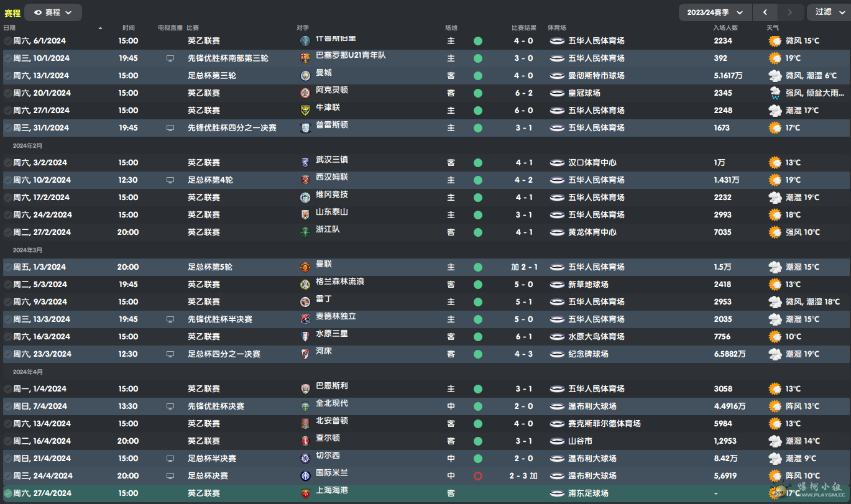This screenshot has height=504, width=851.
Task: Go to the previous season with left arrow
Action: click(x=765, y=12)
